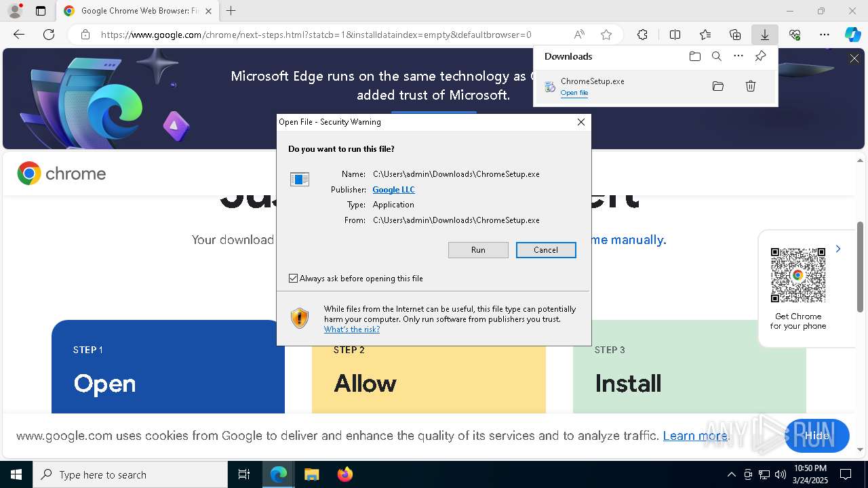Add this page to favorites star
868x488 pixels.
(x=606, y=35)
